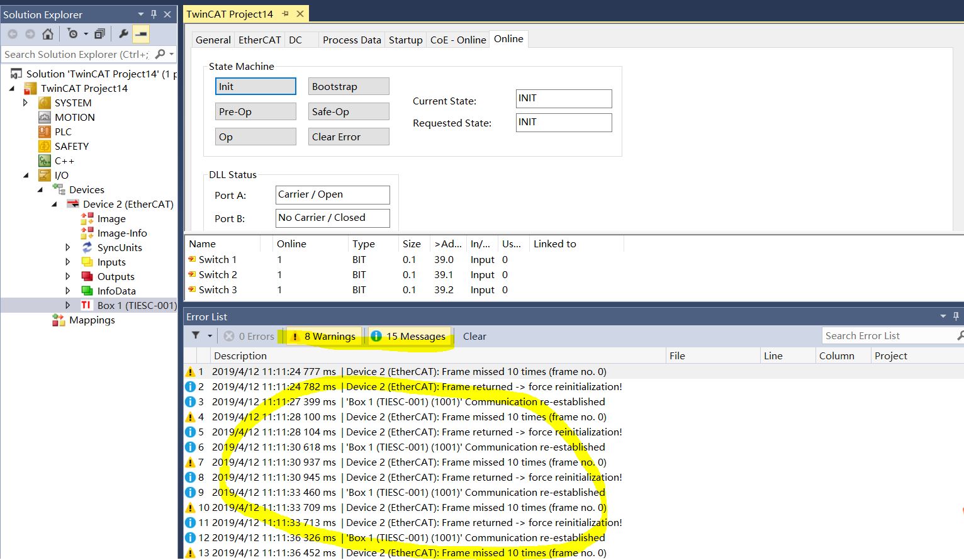Viewport: 964px width, 560px height.
Task: Expand the Box 1 (TIESC-001) node
Action: pos(68,305)
